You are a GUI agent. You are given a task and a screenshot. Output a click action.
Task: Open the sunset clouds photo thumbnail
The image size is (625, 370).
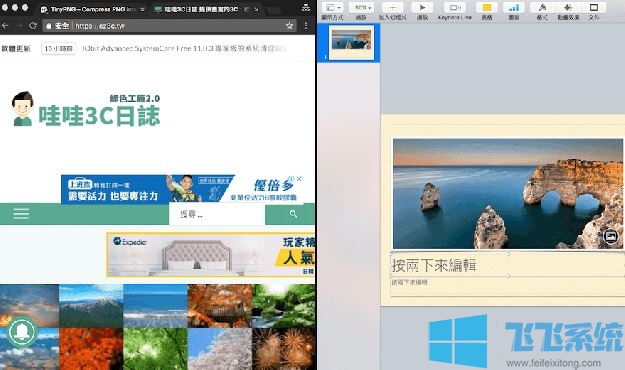click(29, 306)
